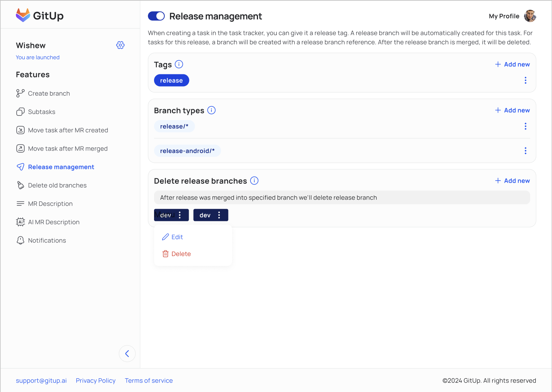Select the Subtasks icon in the sidebar
Viewport: 552px width, 392px height.
21,112
